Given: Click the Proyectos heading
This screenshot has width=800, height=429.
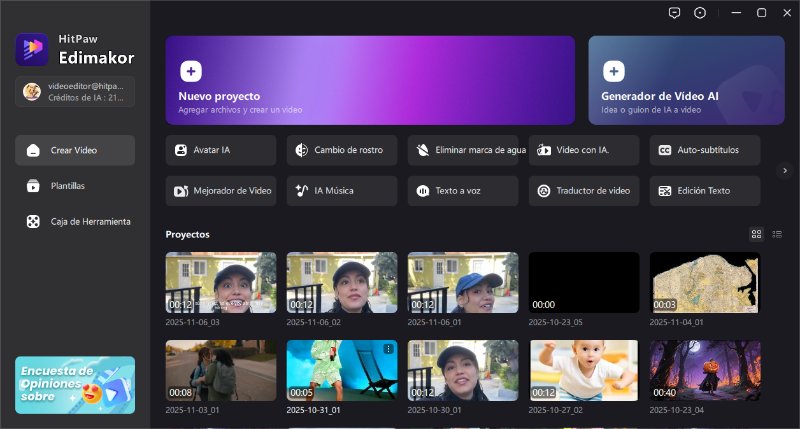Looking at the screenshot, I should click(187, 235).
